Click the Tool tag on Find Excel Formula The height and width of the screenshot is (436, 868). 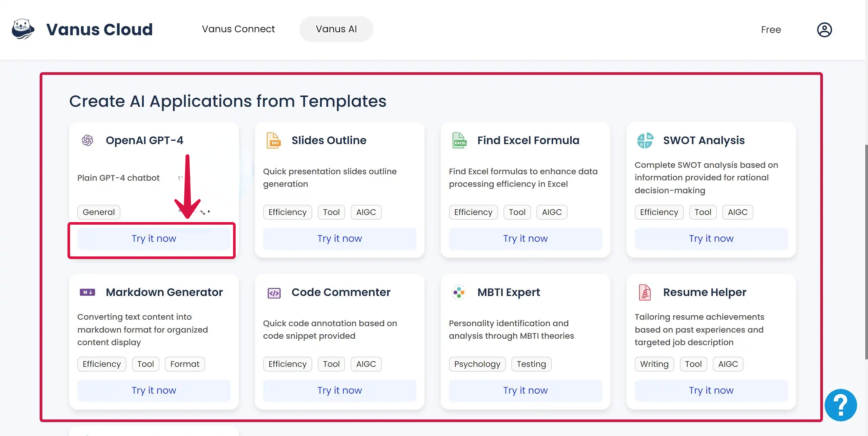[x=517, y=212]
